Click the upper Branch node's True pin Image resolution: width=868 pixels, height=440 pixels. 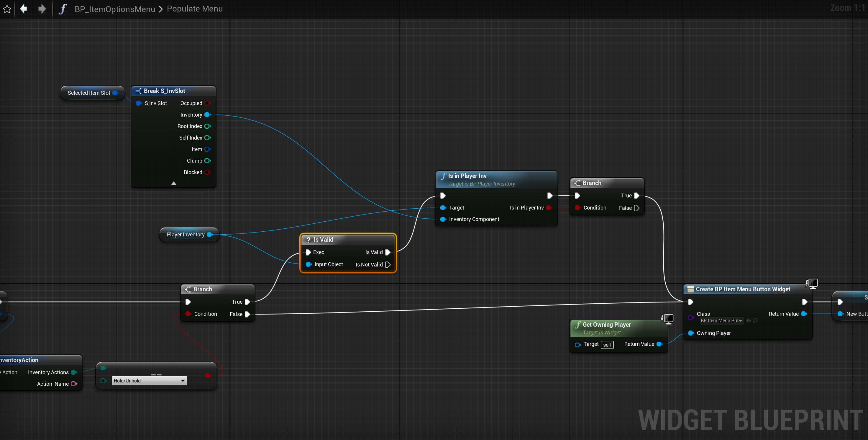point(636,196)
